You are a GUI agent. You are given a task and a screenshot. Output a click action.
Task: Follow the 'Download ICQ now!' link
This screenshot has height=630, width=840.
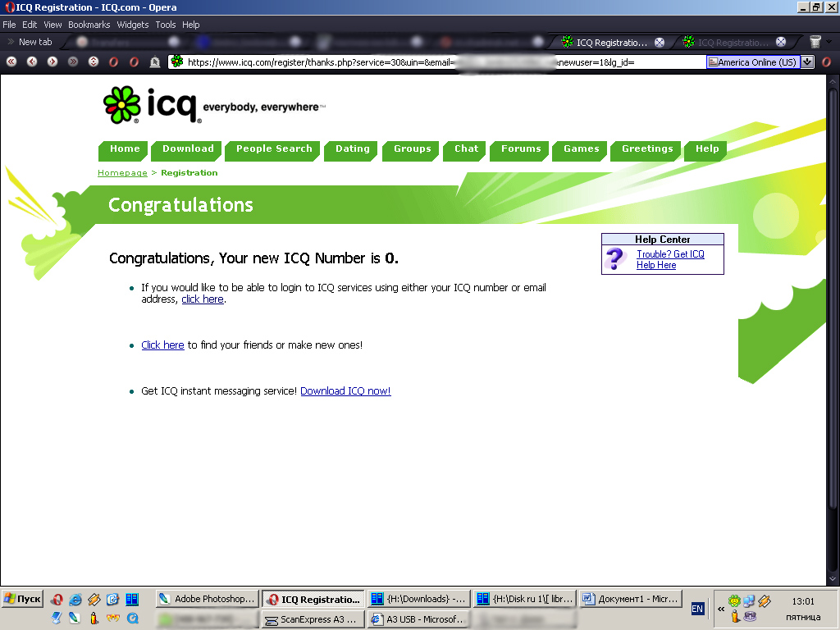click(x=345, y=391)
